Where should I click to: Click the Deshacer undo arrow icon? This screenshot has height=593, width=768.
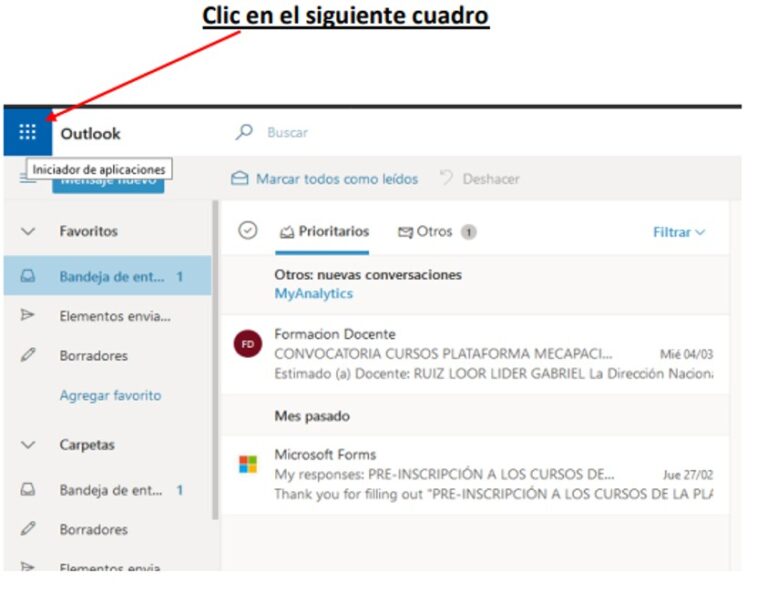pyautogui.click(x=446, y=177)
